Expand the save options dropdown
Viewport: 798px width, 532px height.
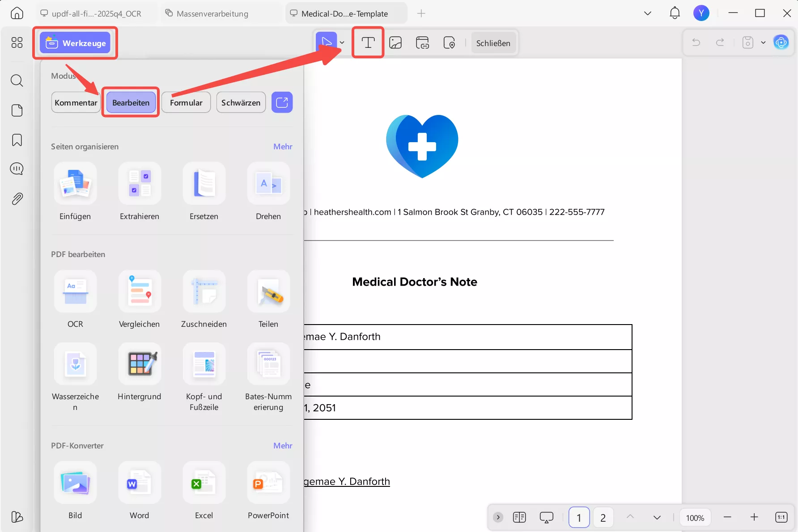tap(763, 42)
